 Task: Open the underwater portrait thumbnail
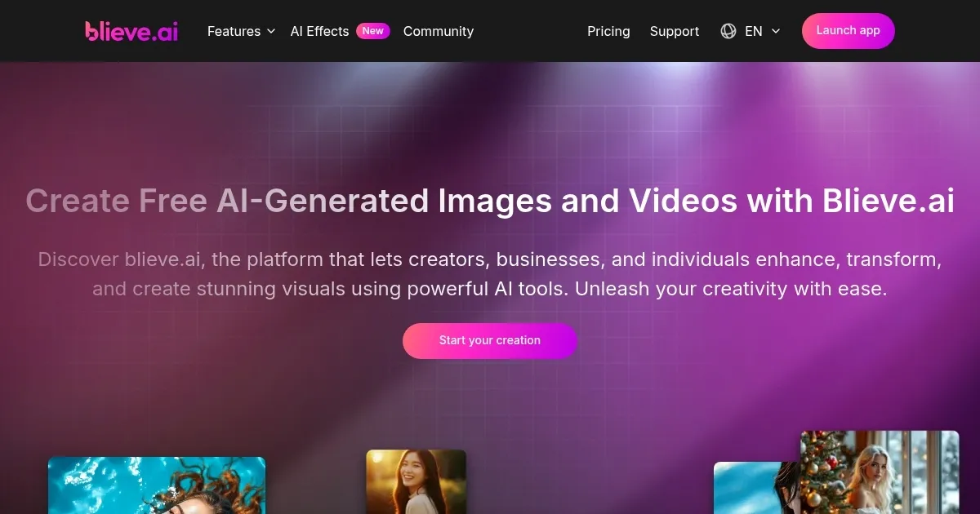tap(156, 488)
